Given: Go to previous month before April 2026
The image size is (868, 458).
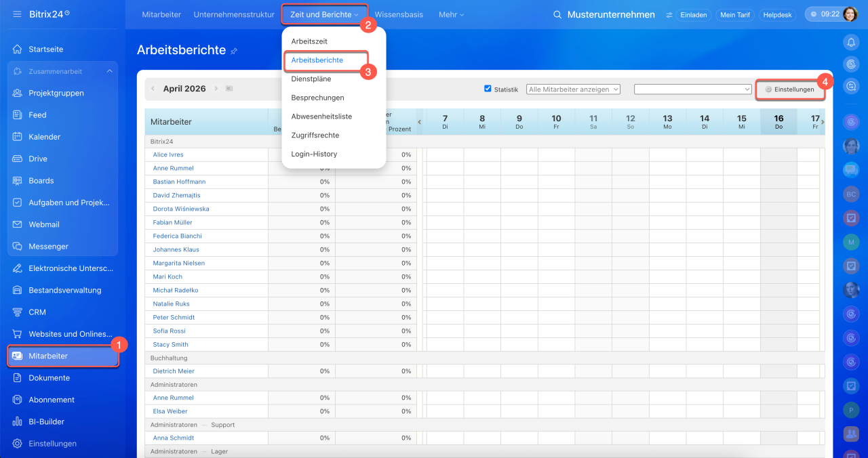Looking at the screenshot, I should pos(153,89).
